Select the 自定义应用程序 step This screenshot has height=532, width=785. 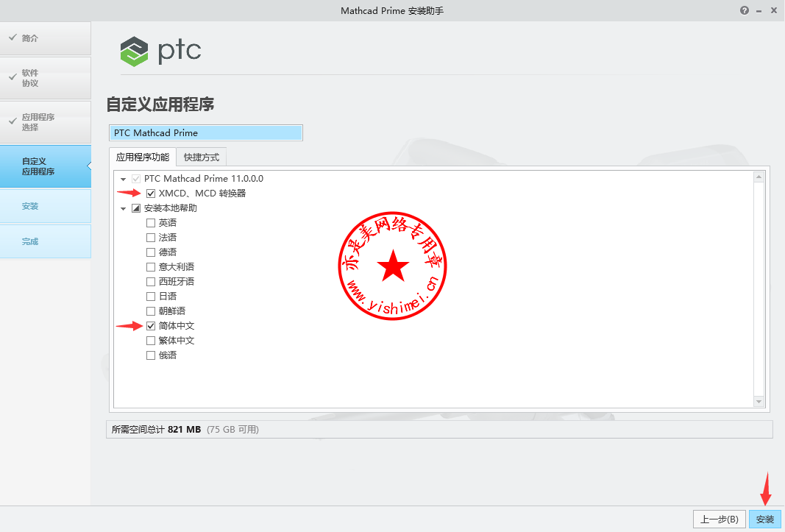(x=46, y=166)
